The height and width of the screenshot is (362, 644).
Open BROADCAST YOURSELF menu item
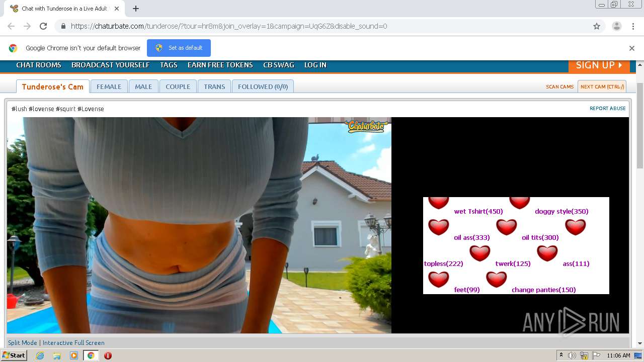[x=111, y=65]
